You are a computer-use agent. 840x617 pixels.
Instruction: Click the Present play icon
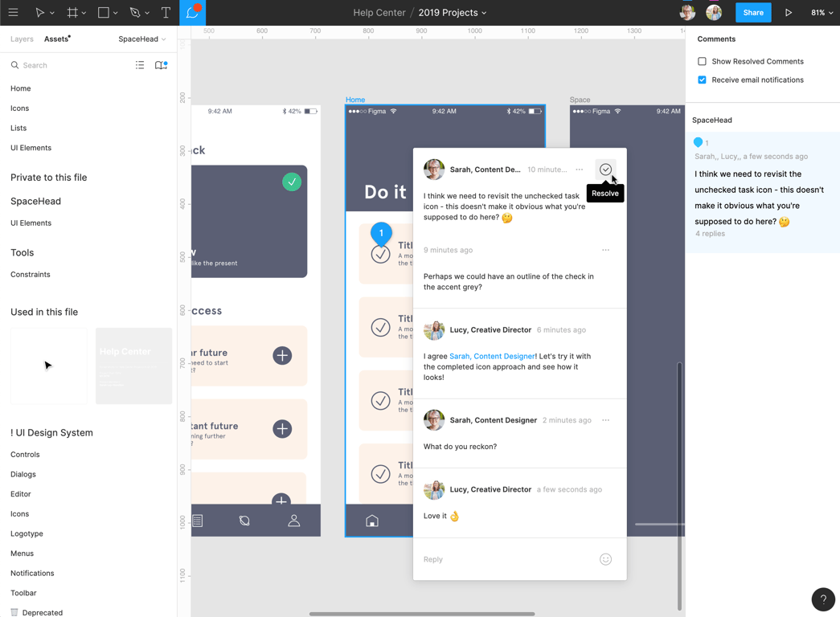click(789, 13)
